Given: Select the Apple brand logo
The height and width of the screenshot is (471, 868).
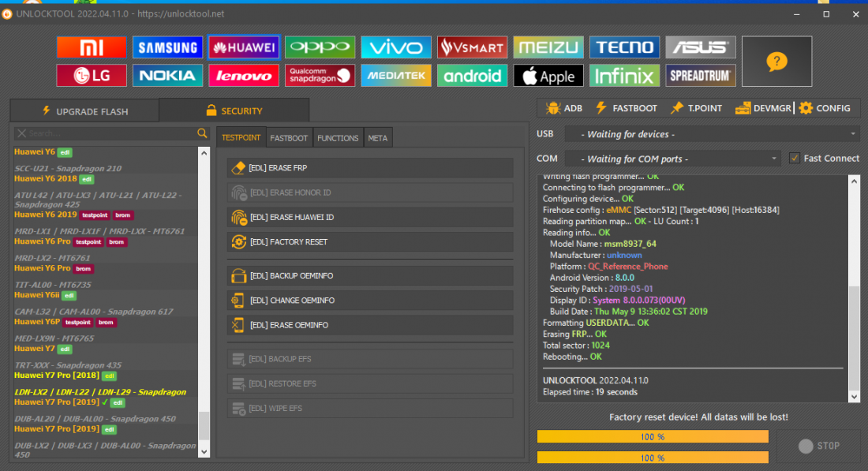Looking at the screenshot, I should 548,76.
